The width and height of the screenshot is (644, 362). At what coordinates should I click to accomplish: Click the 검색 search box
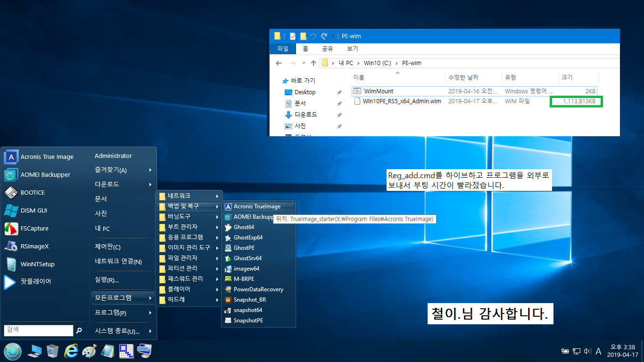39,330
